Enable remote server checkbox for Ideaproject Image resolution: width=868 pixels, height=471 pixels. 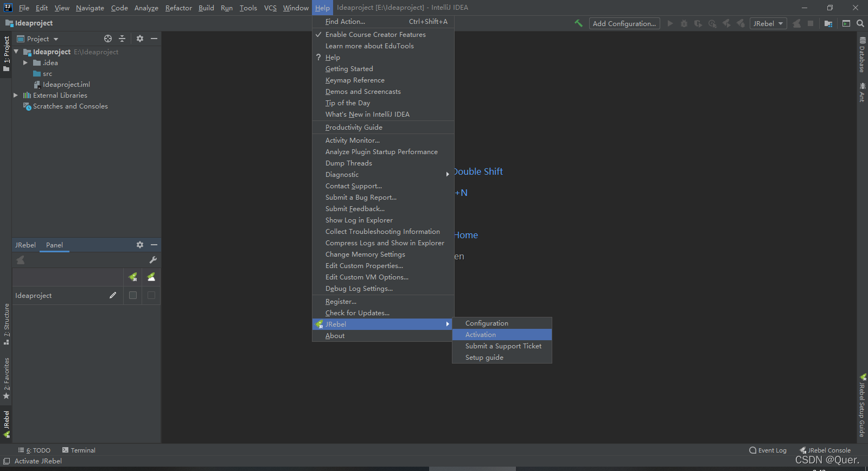click(151, 295)
